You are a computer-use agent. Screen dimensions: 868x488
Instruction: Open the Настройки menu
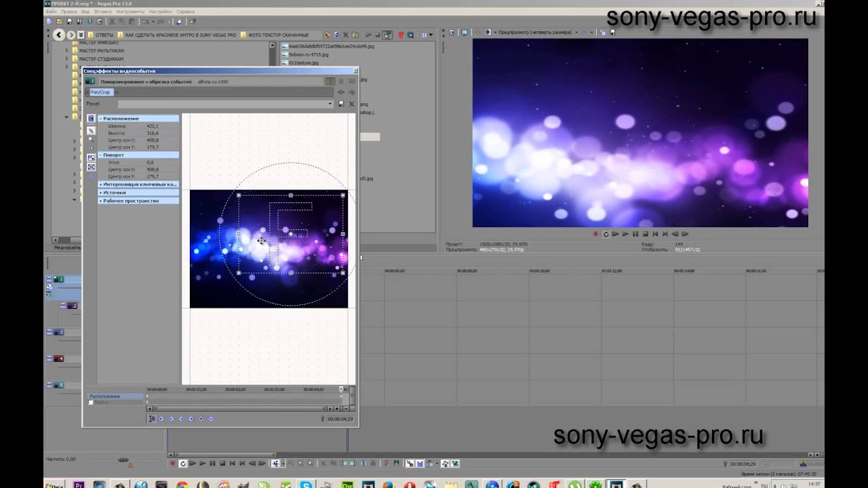tap(160, 12)
